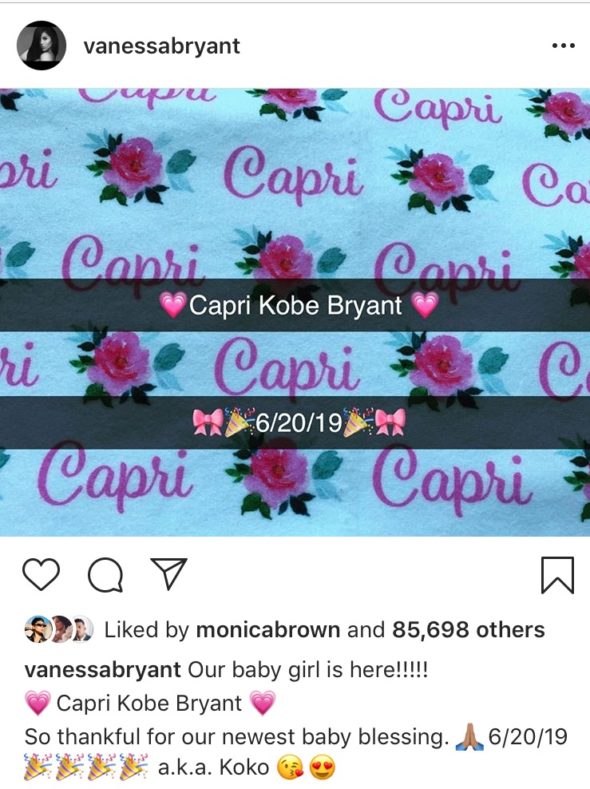This screenshot has height=789, width=590.
Task: Tap the 6/20/19 date banner overlay
Action: 295,423
